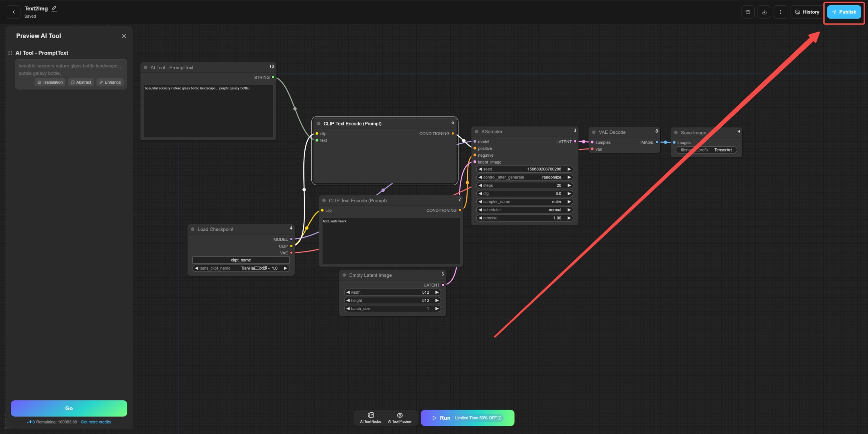The height and width of the screenshot is (434, 868).
Task: Collapse the KSampler node using its dot
Action: (x=476, y=132)
